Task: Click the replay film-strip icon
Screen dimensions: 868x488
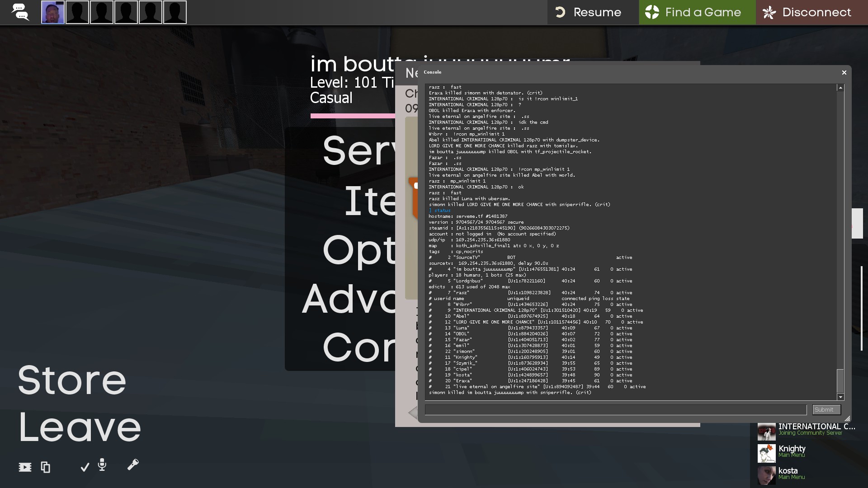Action: coord(25,467)
